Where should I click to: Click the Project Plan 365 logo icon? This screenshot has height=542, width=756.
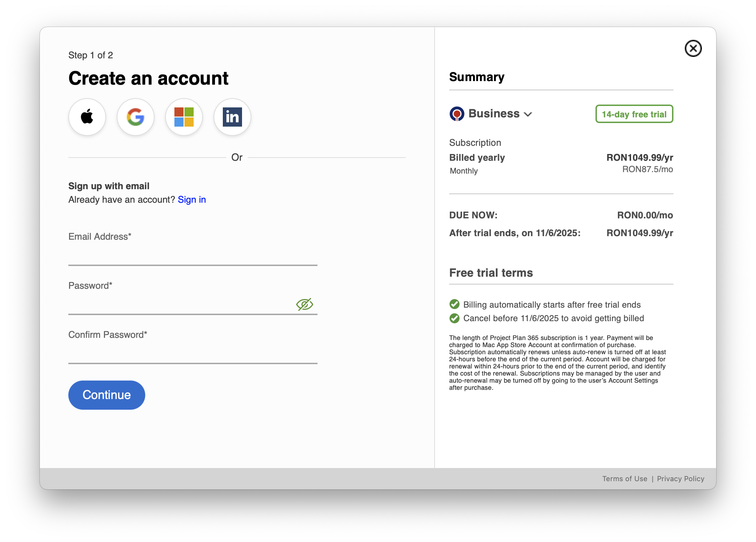pyautogui.click(x=457, y=114)
